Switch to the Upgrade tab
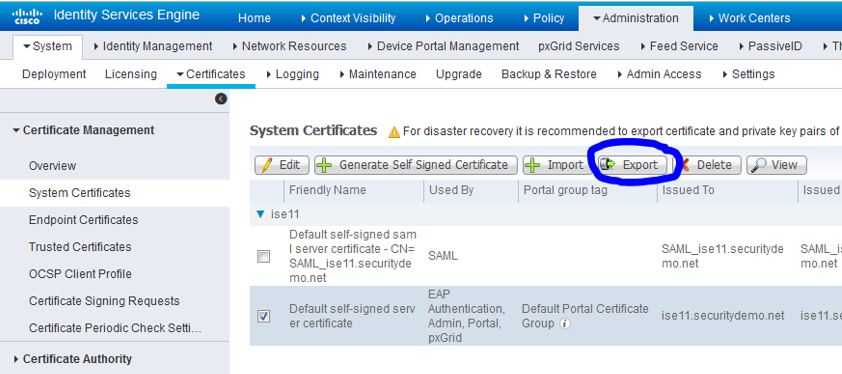The width and height of the screenshot is (842, 374). [459, 74]
